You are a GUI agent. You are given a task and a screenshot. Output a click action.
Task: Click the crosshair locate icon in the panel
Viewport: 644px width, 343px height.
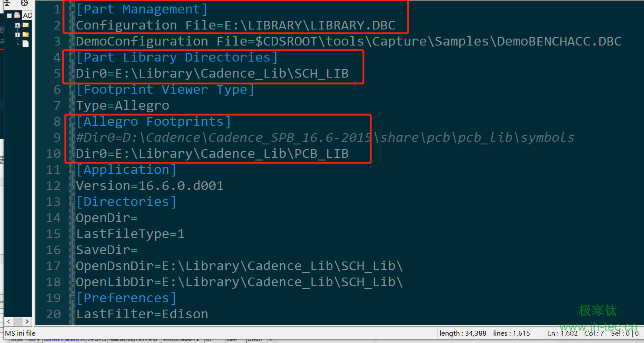tap(24, 3)
